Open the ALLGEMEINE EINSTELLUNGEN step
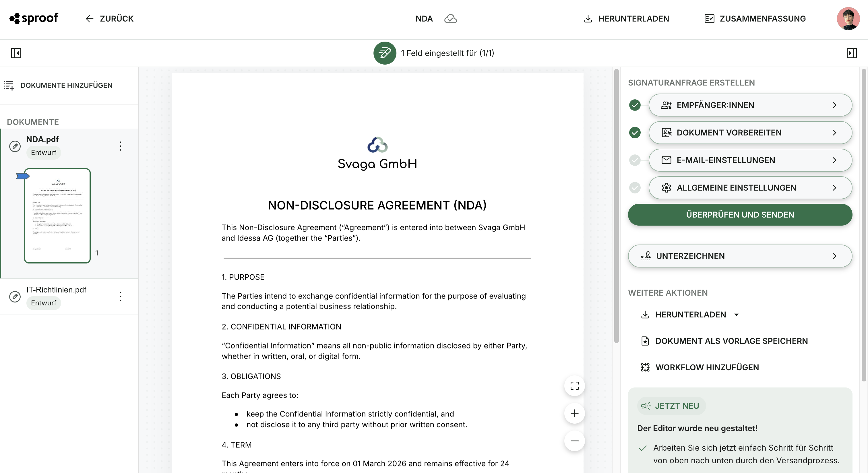868x473 pixels. click(x=750, y=188)
